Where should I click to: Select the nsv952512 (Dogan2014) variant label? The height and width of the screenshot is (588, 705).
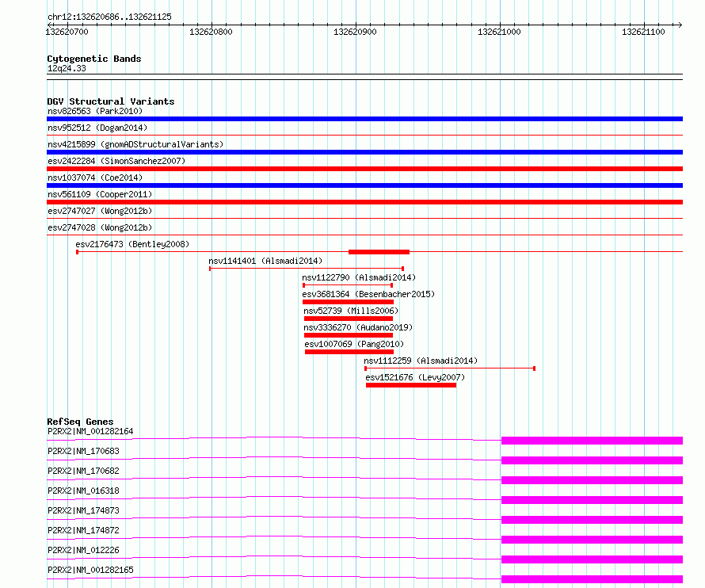pyautogui.click(x=97, y=128)
